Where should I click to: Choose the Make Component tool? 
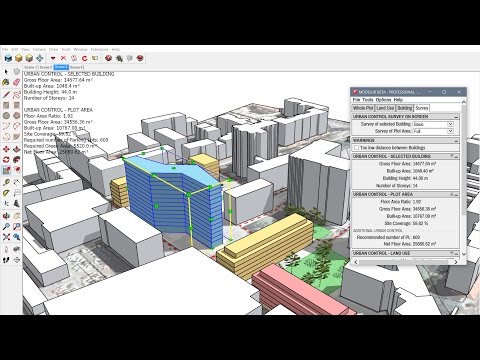17,72
